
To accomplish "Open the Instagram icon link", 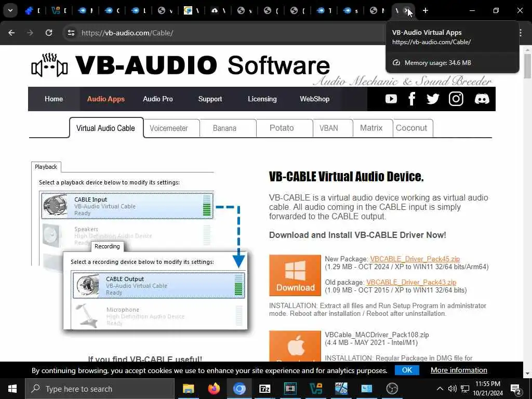I will (456, 99).
